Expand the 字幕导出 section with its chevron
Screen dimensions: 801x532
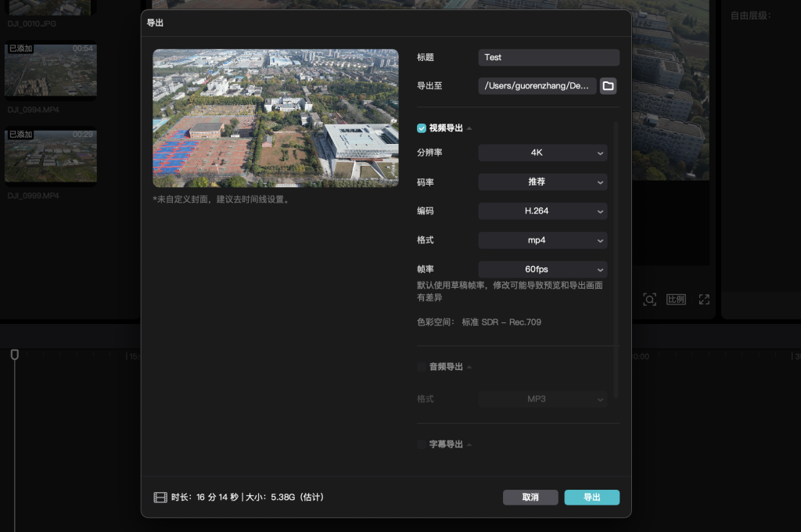pyautogui.click(x=469, y=444)
